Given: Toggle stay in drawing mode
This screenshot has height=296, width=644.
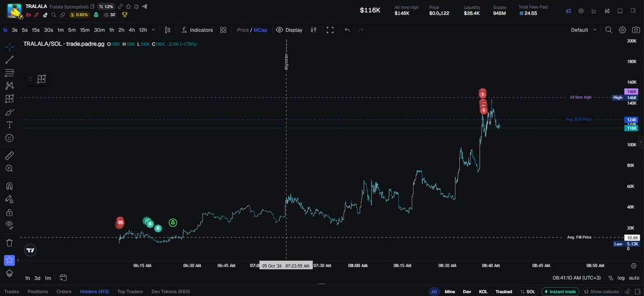Looking at the screenshot, I should point(9,199).
